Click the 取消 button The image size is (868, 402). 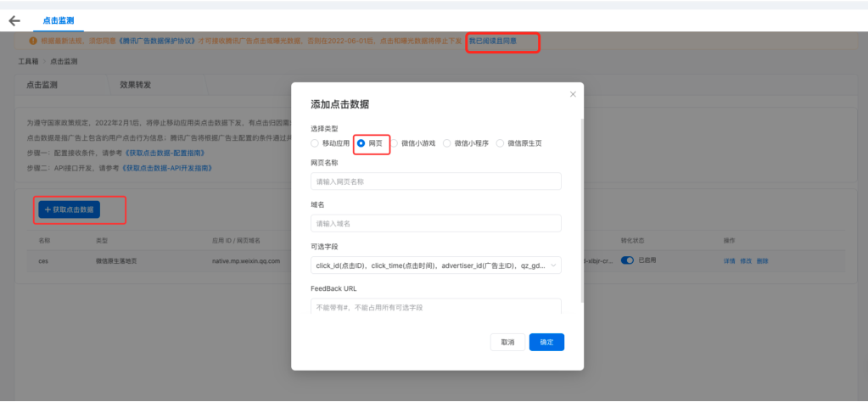pyautogui.click(x=507, y=342)
